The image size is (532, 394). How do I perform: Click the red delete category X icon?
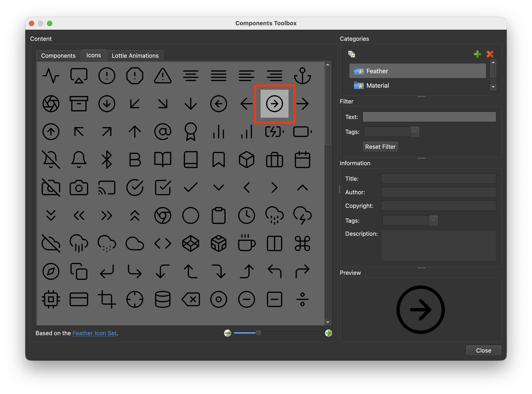(490, 54)
